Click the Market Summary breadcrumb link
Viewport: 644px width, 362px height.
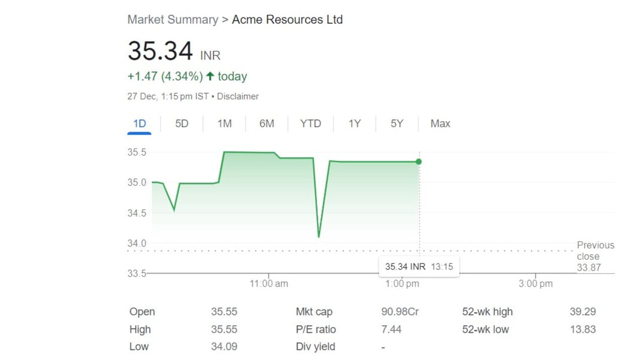pos(173,20)
